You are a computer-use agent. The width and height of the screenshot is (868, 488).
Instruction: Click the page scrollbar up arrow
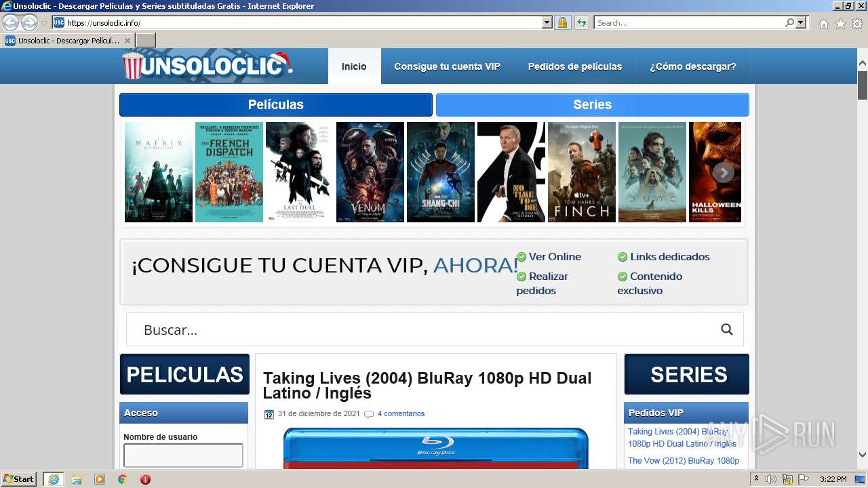click(x=863, y=63)
